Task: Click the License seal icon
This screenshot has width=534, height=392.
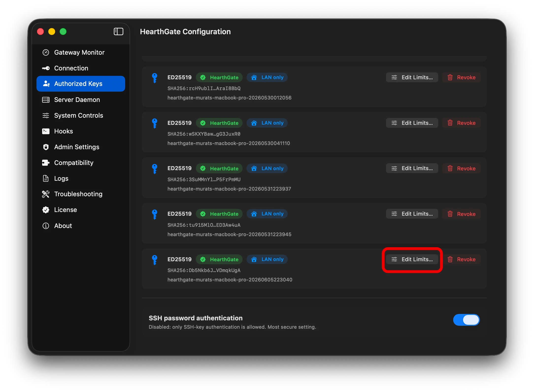Action: pyautogui.click(x=46, y=210)
